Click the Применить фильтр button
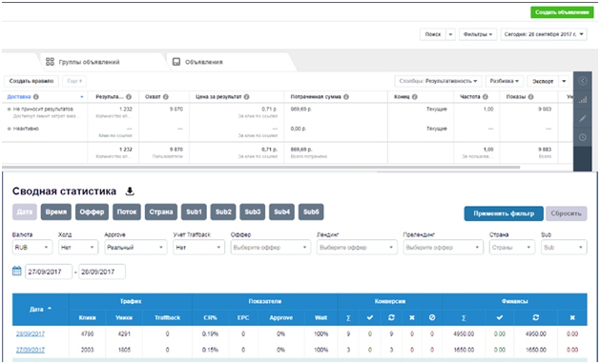 click(504, 213)
